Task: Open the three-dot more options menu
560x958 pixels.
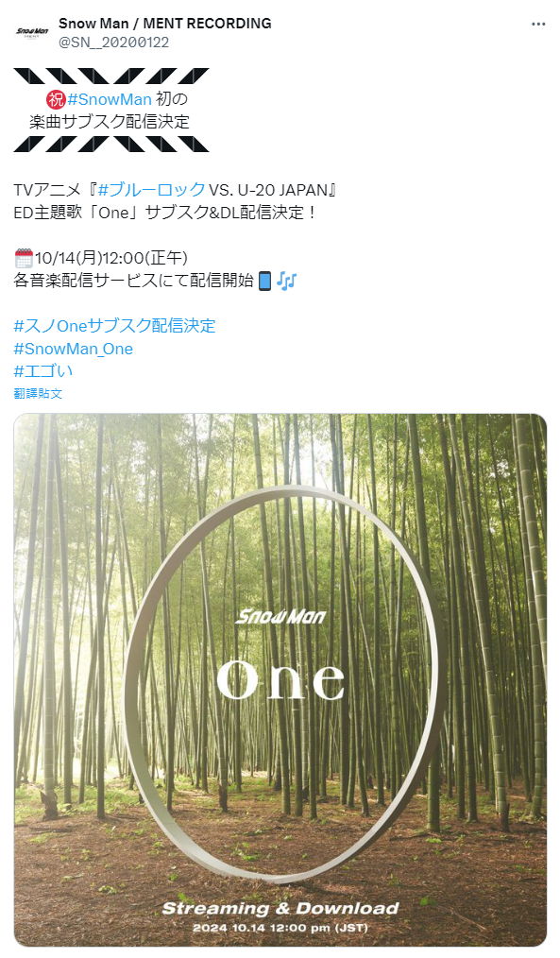Action: click(x=538, y=25)
